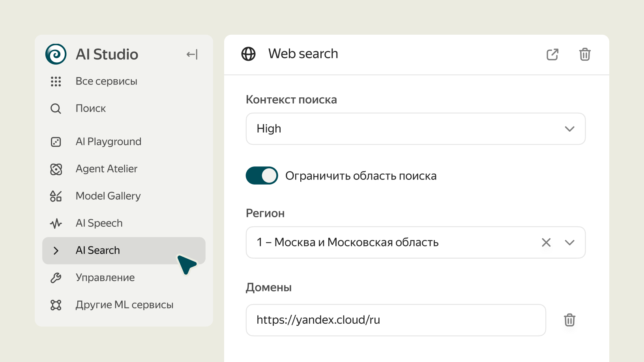
Task: Click the Agent Atelier atom icon
Action: pyautogui.click(x=56, y=169)
